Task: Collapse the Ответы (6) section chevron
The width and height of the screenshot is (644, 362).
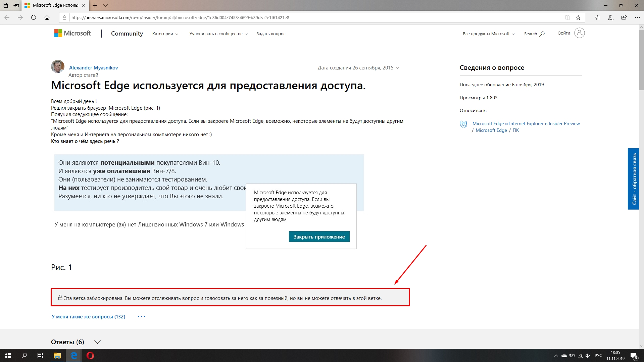Action: point(97,342)
